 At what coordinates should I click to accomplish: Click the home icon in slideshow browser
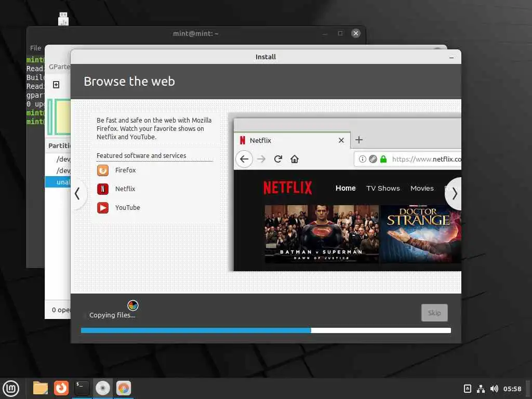pyautogui.click(x=294, y=159)
